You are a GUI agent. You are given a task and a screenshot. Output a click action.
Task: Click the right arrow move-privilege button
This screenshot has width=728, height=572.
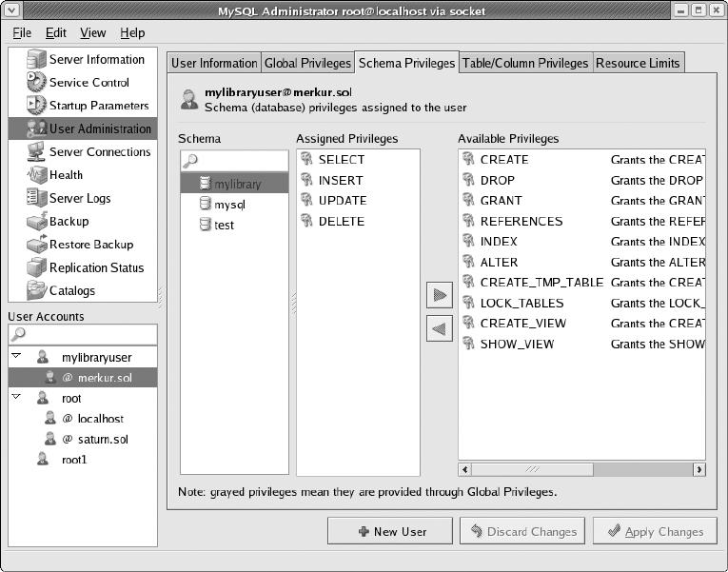click(x=440, y=295)
